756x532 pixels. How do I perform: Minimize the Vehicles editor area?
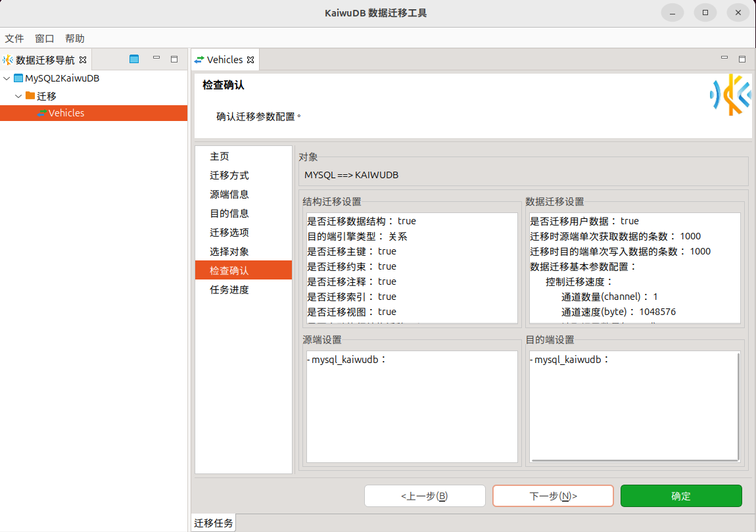pyautogui.click(x=724, y=58)
